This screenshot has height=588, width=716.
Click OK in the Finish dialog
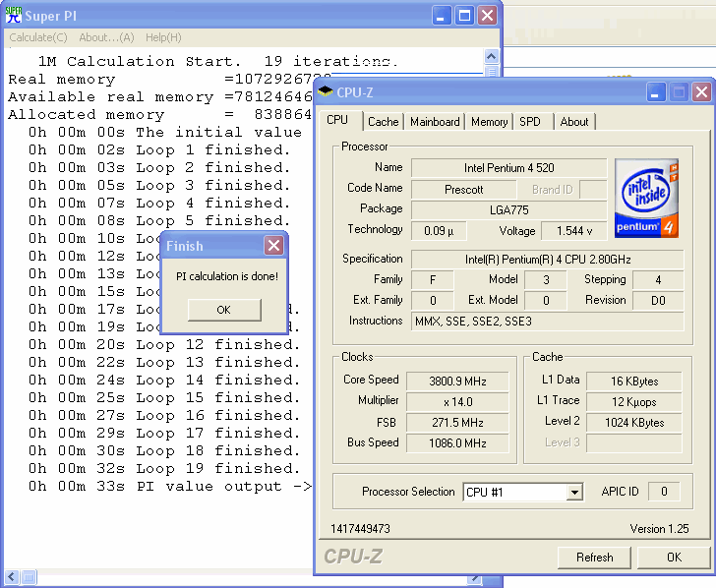click(224, 310)
